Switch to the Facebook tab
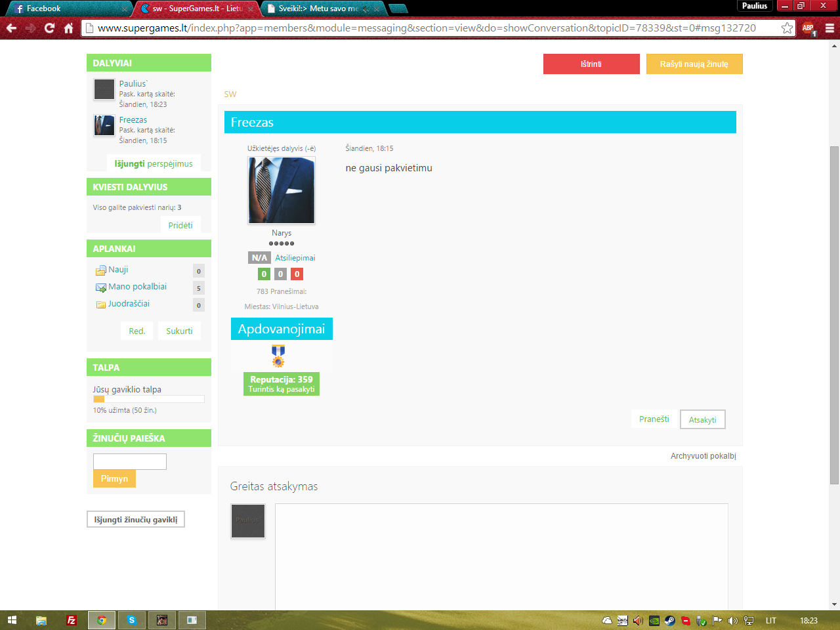The height and width of the screenshot is (630, 840). click(x=66, y=9)
